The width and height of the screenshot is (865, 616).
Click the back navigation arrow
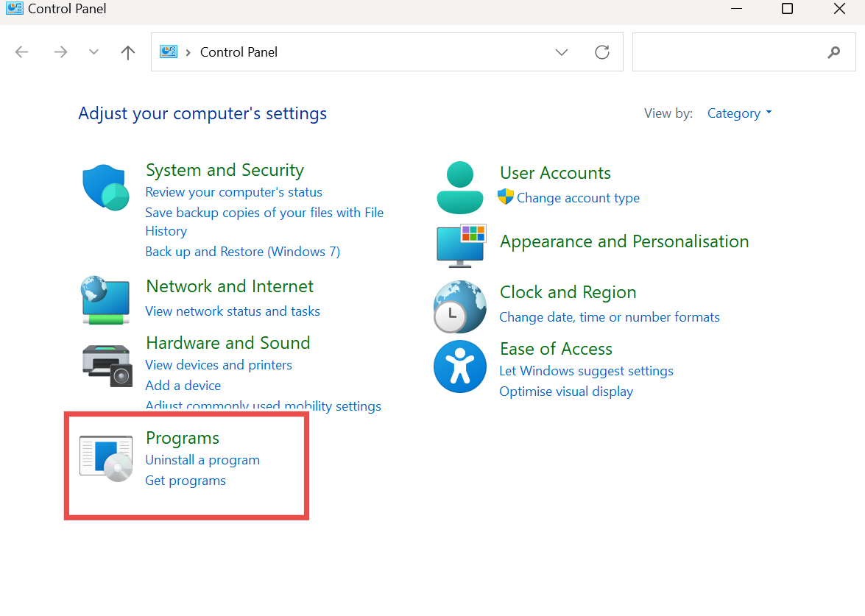click(21, 52)
